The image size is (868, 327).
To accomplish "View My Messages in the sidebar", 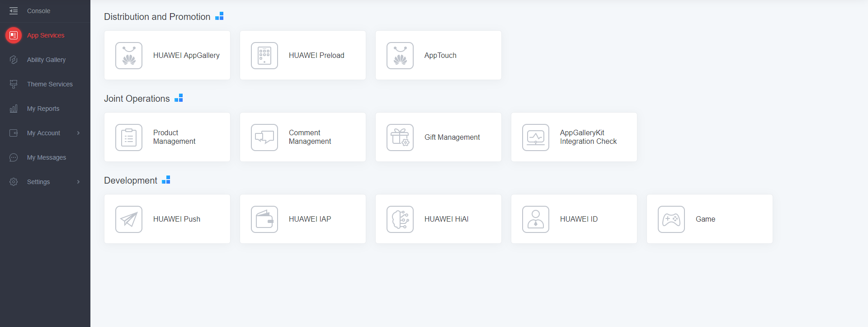I will click(47, 157).
